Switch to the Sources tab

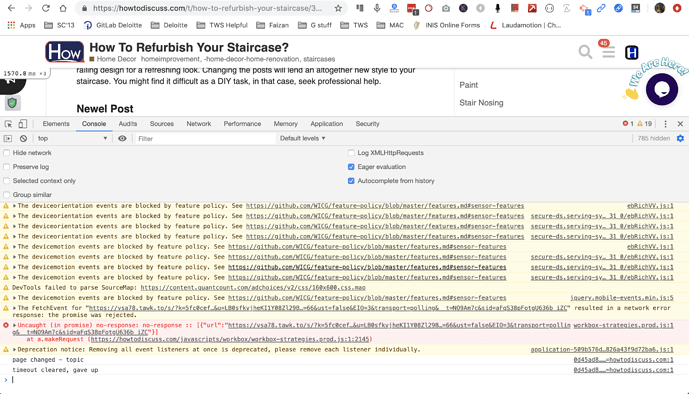click(x=162, y=124)
